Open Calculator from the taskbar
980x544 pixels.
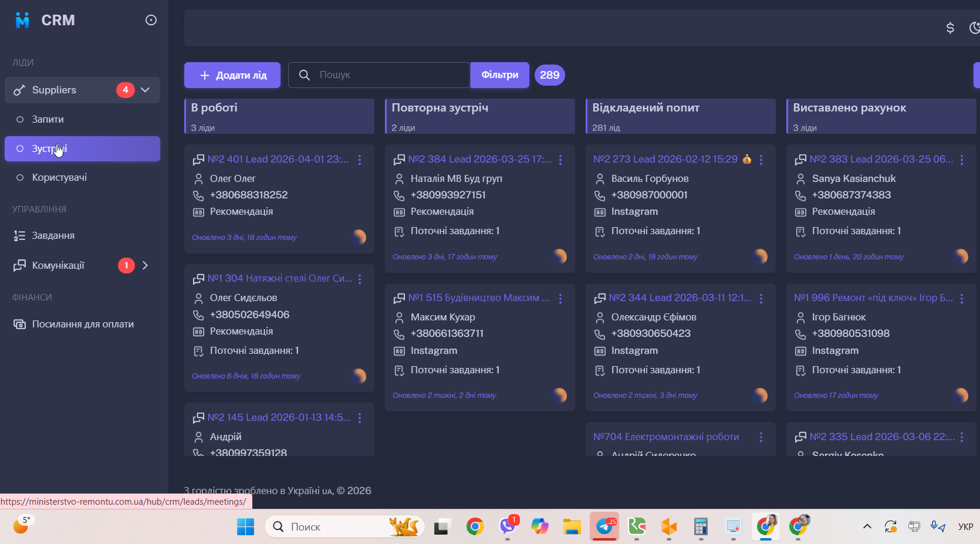click(701, 527)
